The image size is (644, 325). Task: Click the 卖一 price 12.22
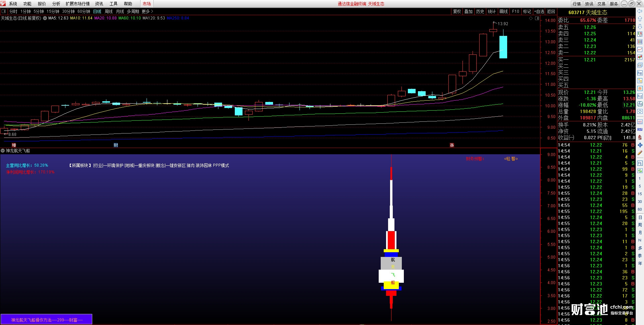(x=590, y=53)
